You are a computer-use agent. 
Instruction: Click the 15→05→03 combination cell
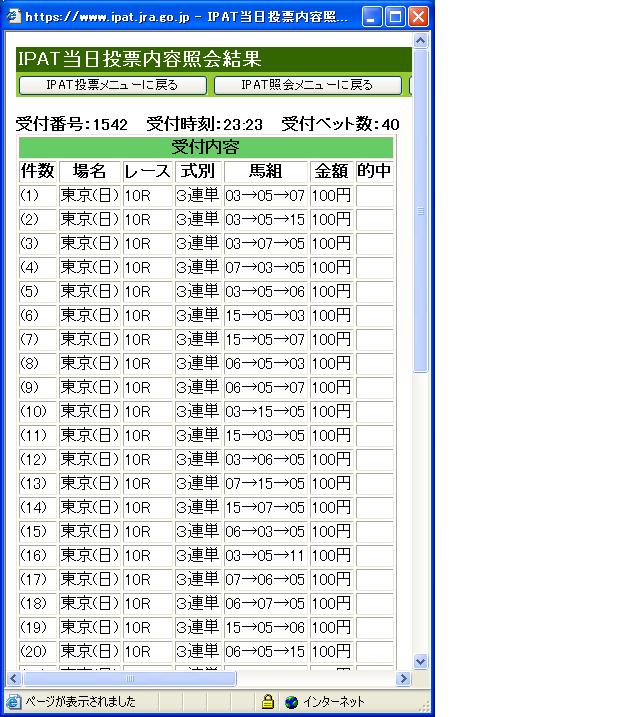pos(266,316)
